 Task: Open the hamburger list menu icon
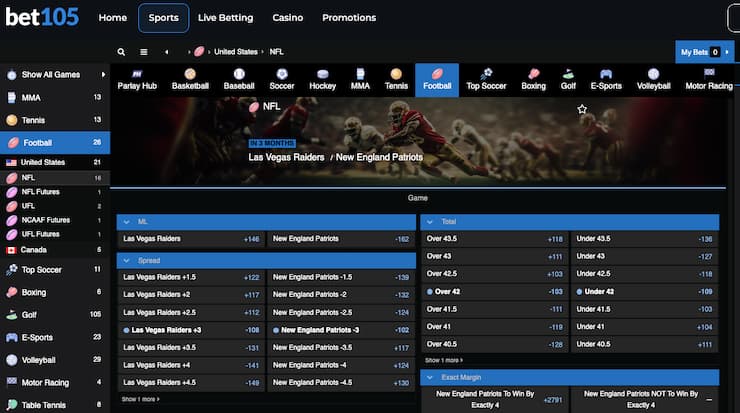pos(144,52)
